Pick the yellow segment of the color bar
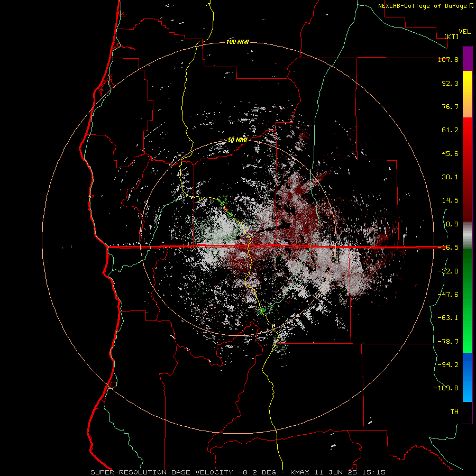Viewport: 476px width, 476px height. [467, 94]
